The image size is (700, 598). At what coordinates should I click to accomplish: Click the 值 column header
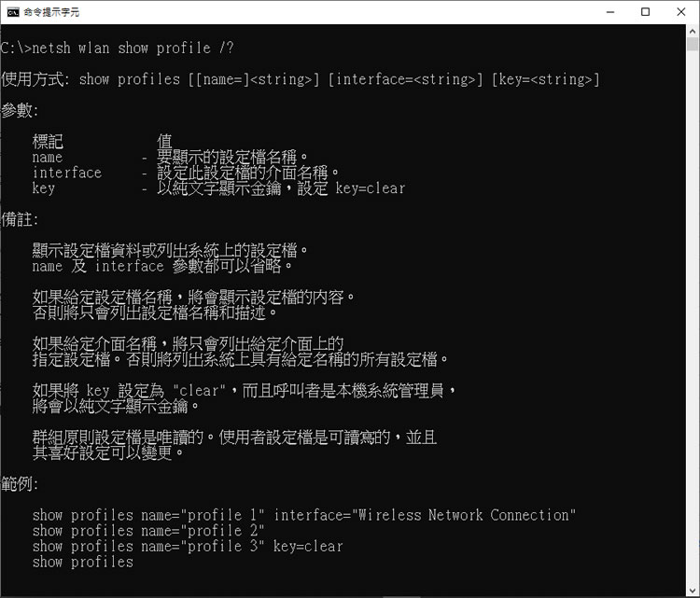click(x=164, y=142)
